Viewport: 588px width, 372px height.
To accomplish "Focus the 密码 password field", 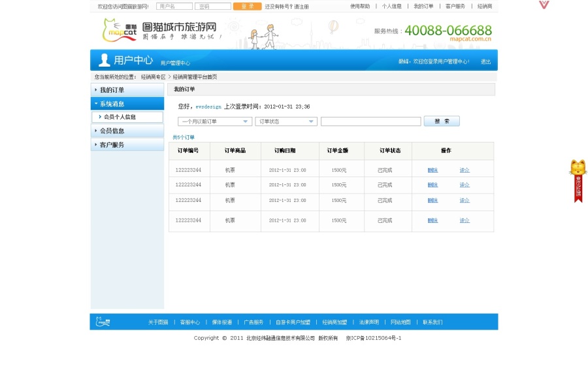I will (x=213, y=7).
